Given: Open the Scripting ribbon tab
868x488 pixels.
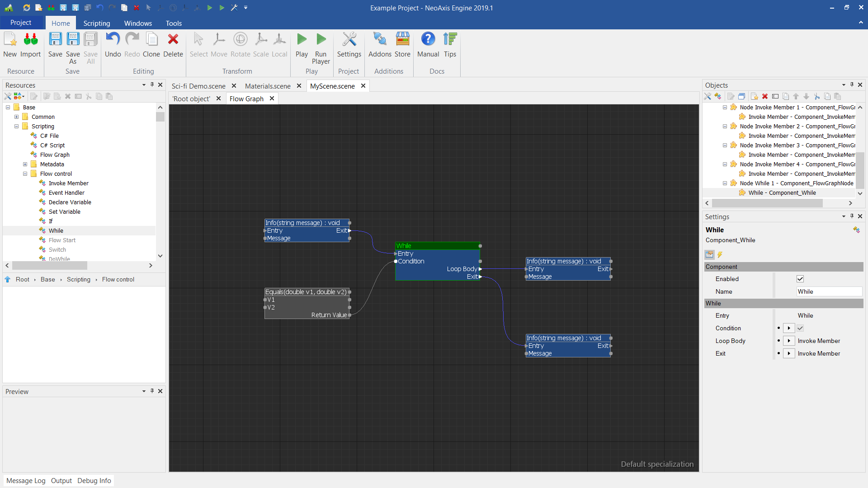Looking at the screenshot, I should point(96,23).
